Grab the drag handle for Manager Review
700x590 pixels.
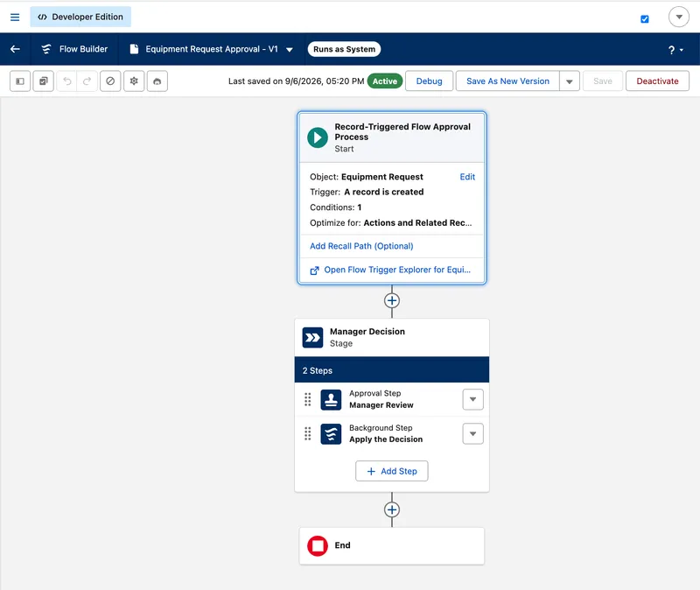[x=308, y=399]
